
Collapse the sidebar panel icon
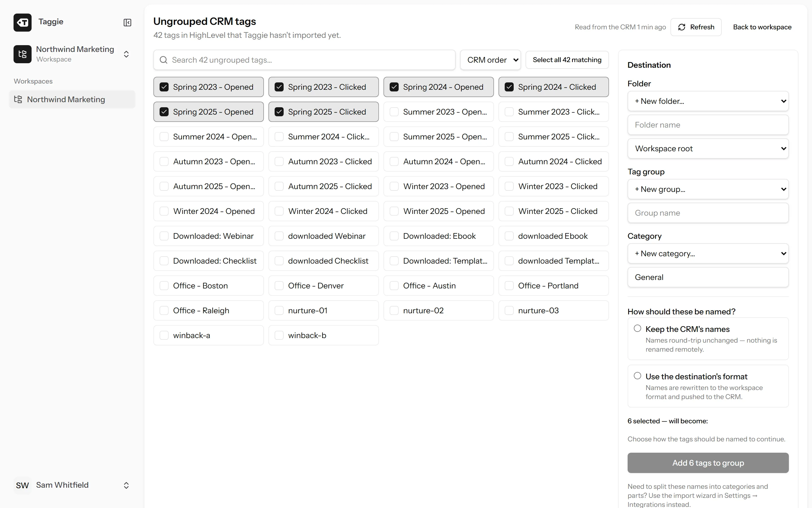(127, 23)
